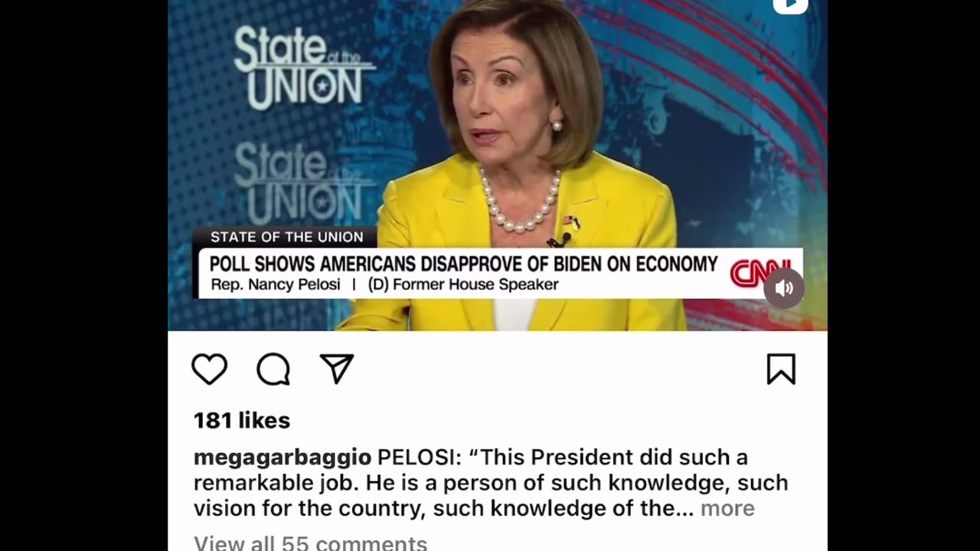The image size is (980, 551).
Task: Open the 181 likes list
Action: tap(242, 420)
